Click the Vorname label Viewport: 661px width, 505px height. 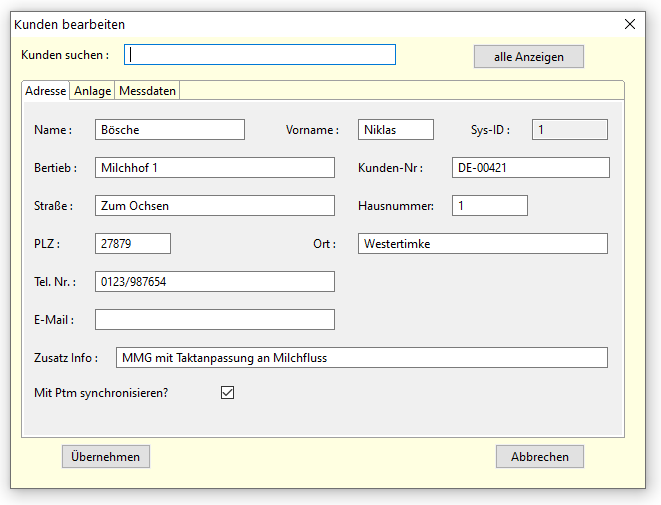pyautogui.click(x=312, y=130)
